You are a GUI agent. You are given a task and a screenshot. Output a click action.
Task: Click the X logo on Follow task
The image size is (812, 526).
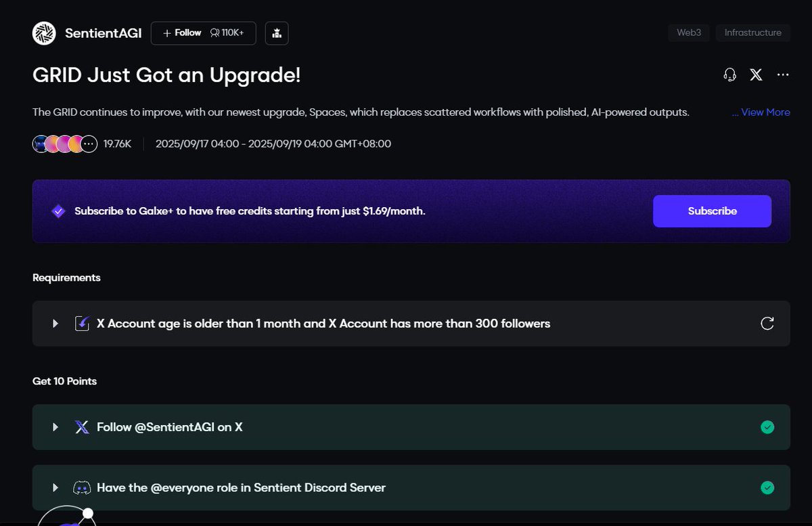point(82,427)
